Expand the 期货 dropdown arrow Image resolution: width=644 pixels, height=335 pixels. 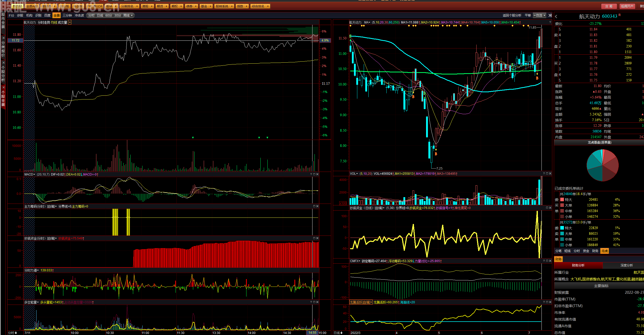pyautogui.click(x=167, y=6)
